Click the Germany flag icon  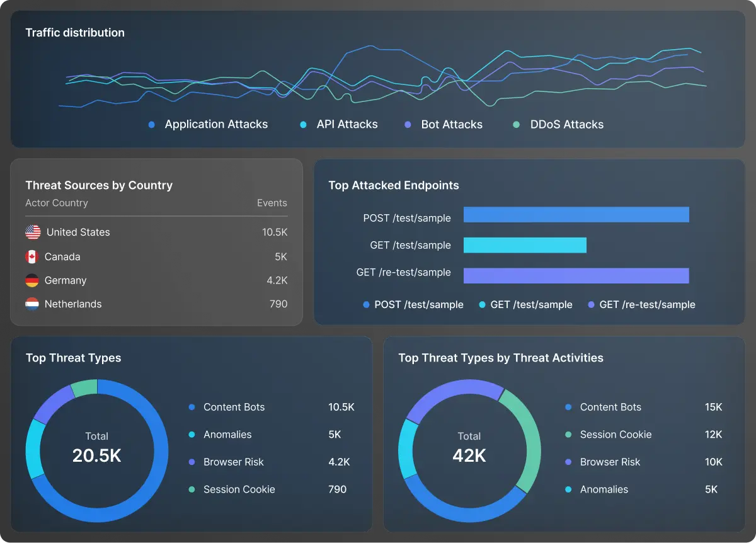33,280
